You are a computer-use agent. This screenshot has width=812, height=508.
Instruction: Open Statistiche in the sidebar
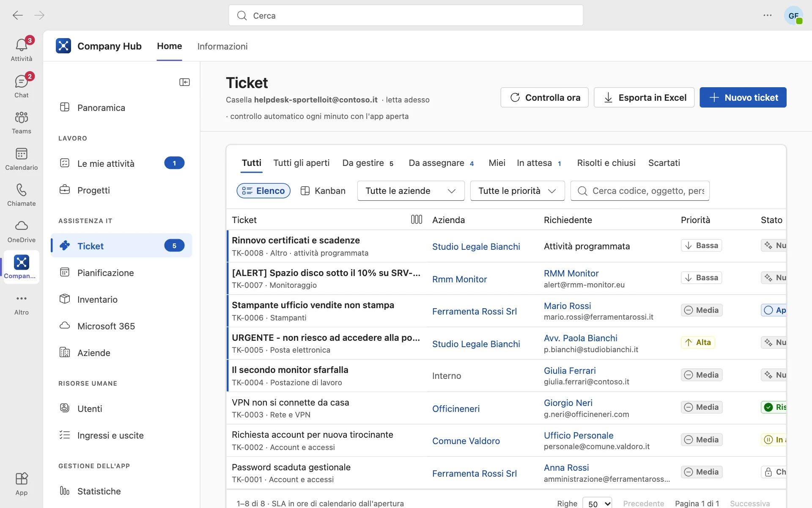click(x=122, y=491)
